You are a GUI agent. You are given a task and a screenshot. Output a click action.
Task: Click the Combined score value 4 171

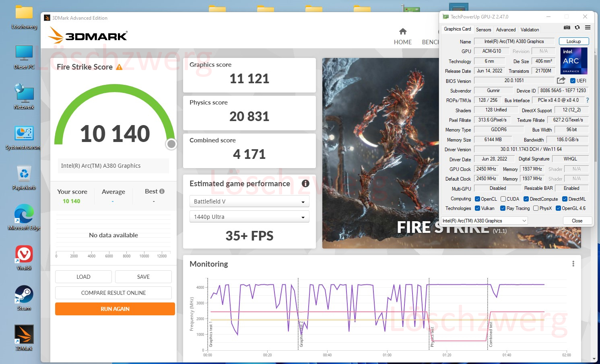[249, 154]
